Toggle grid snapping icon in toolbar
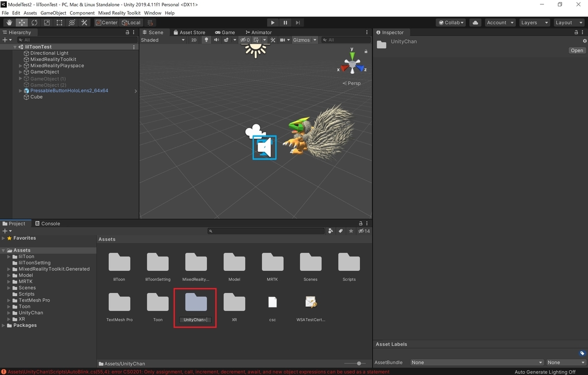The image size is (588, 375). coord(150,23)
